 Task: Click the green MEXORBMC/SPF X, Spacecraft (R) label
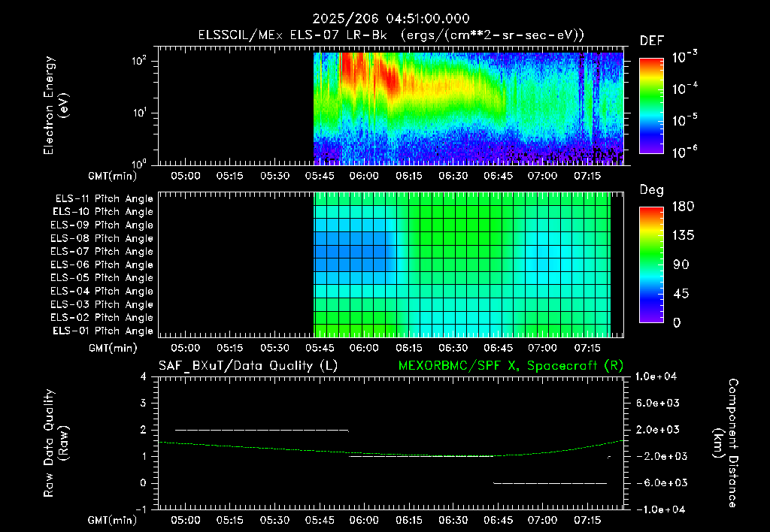point(511,366)
